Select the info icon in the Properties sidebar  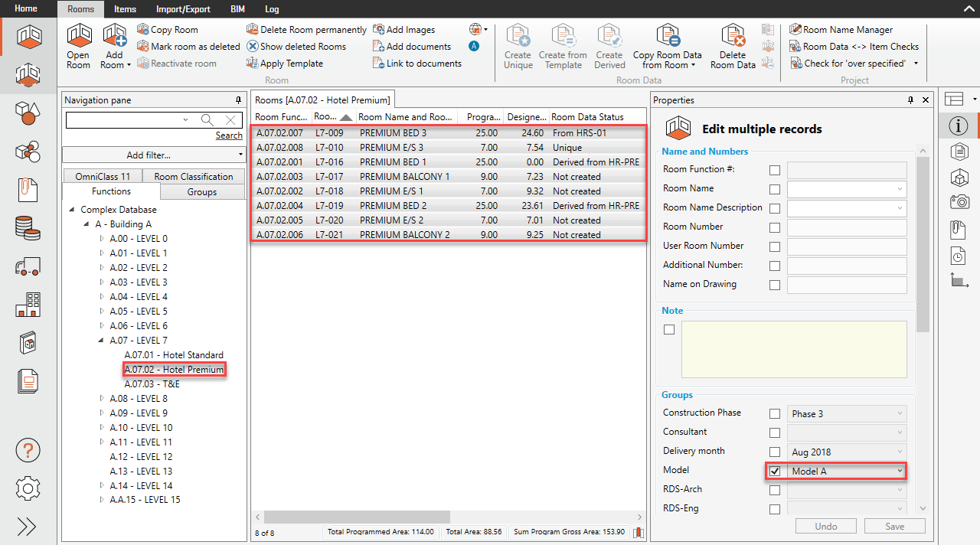click(958, 126)
